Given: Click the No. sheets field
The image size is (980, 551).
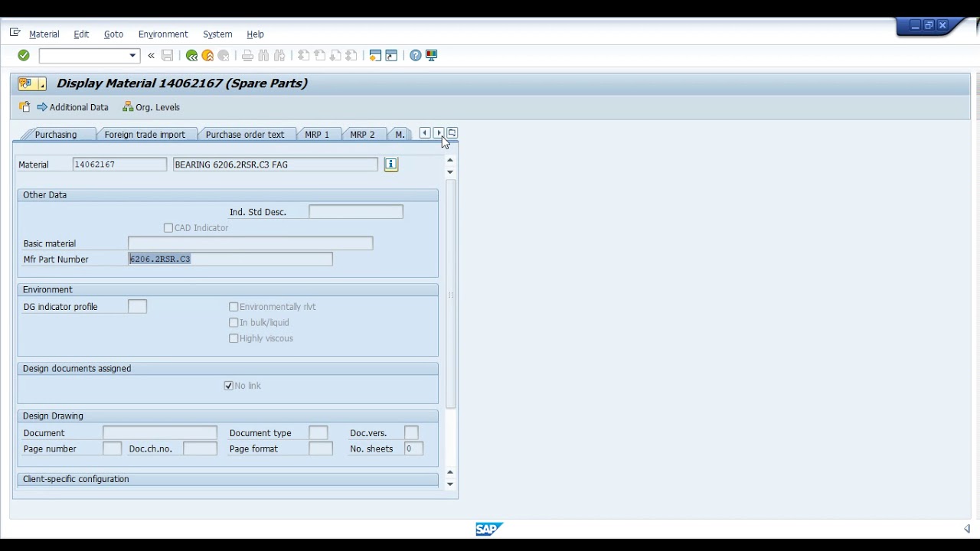Looking at the screenshot, I should [x=413, y=449].
